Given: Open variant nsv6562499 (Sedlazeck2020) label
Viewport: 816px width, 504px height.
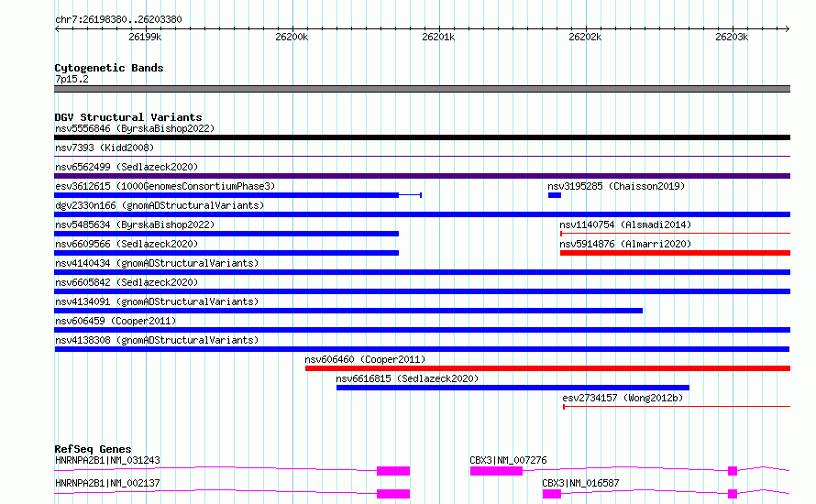Looking at the screenshot, I should (127, 167).
